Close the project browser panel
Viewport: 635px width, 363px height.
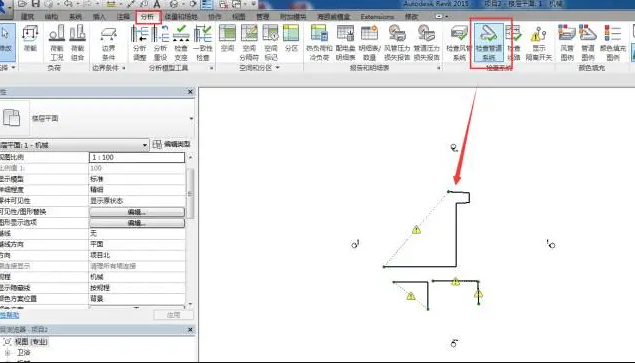pos(190,330)
